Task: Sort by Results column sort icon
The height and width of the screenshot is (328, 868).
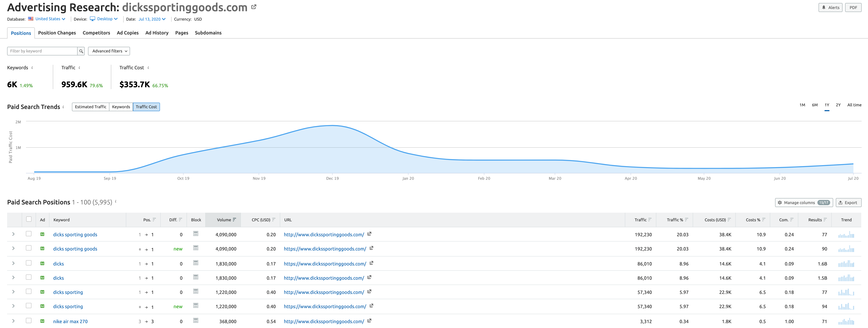Action: (x=825, y=220)
